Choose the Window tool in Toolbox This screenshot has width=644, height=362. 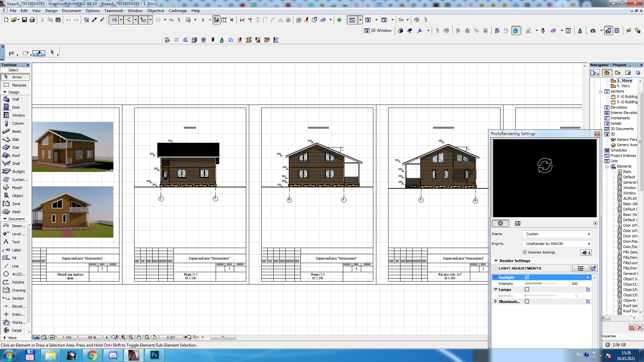click(x=15, y=115)
